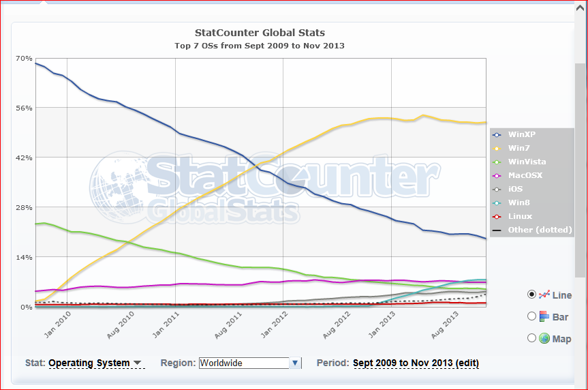Viewport: 588px width, 390px height.
Task: Open the Stat Operating System dropdown
Action: point(95,363)
